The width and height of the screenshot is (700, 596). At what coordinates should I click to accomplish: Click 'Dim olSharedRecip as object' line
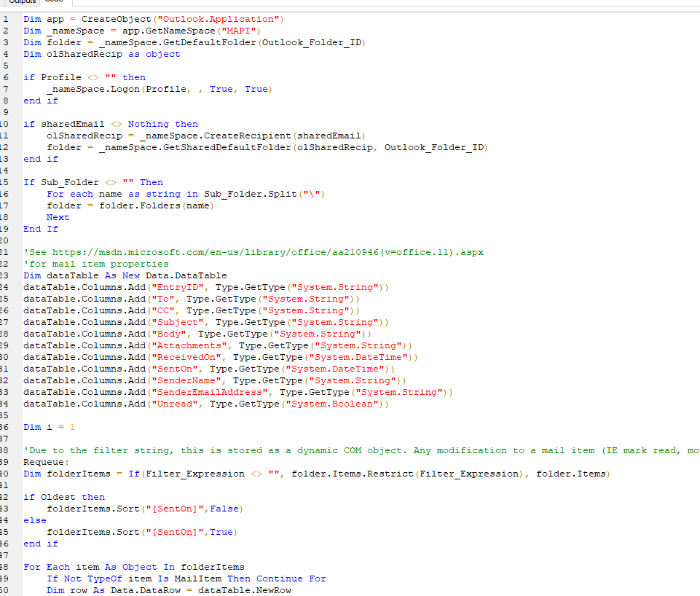point(102,54)
